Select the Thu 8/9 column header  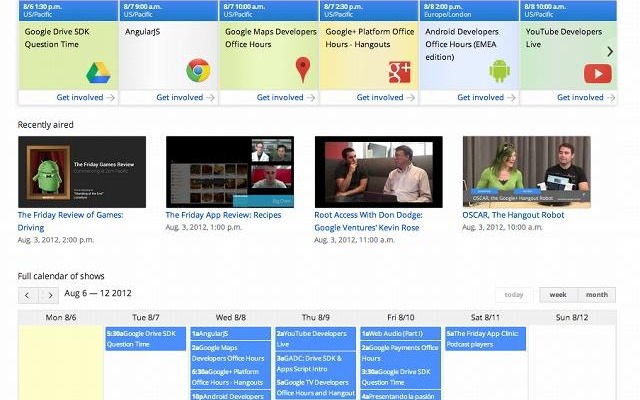point(316,317)
